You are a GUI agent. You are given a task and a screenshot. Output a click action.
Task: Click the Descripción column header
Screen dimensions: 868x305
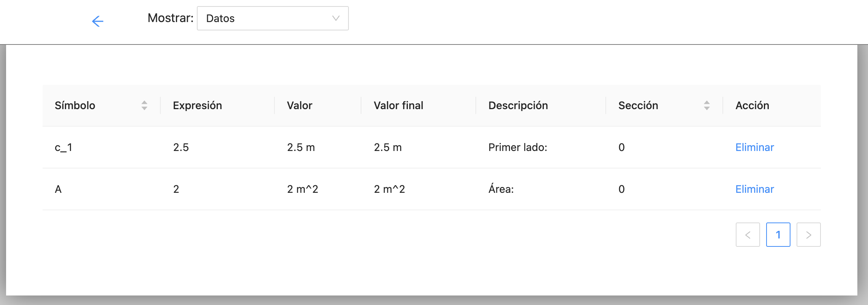pyautogui.click(x=541, y=105)
